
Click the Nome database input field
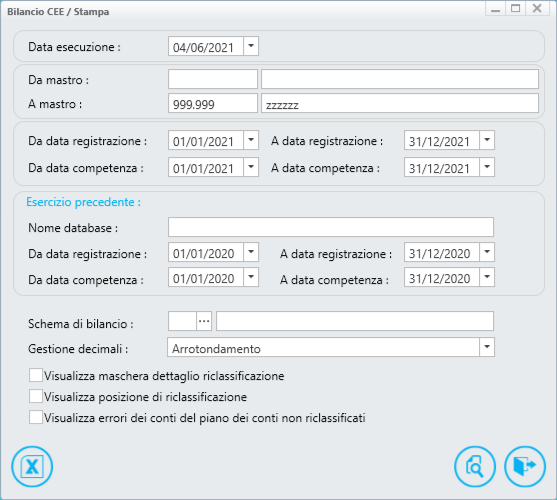click(331, 227)
